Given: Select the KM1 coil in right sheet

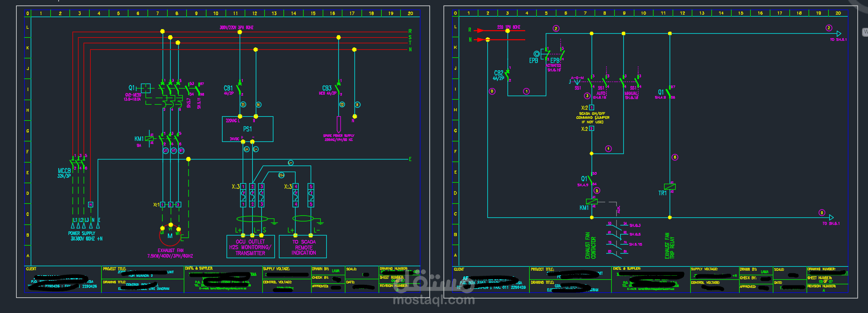Looking at the screenshot, I should pyautogui.click(x=592, y=201).
